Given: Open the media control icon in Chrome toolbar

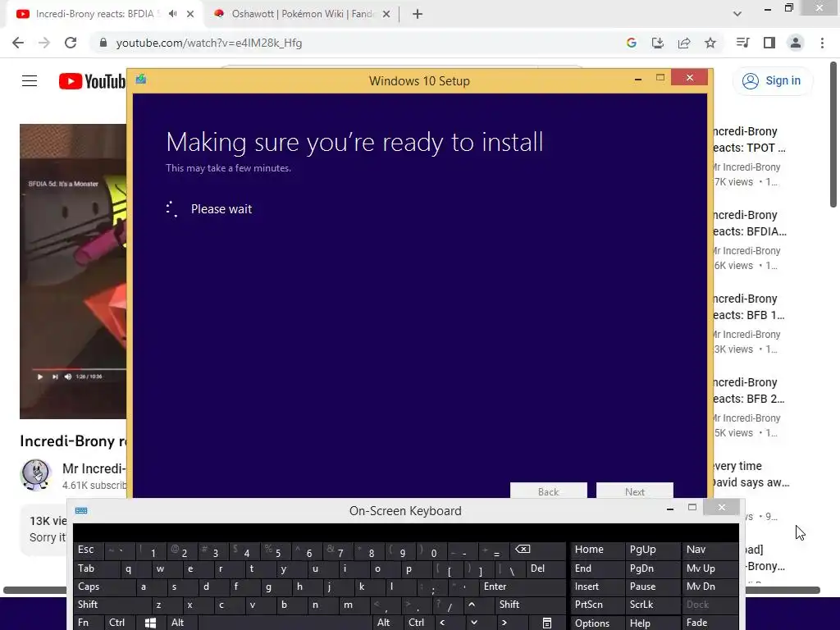Looking at the screenshot, I should (742, 43).
